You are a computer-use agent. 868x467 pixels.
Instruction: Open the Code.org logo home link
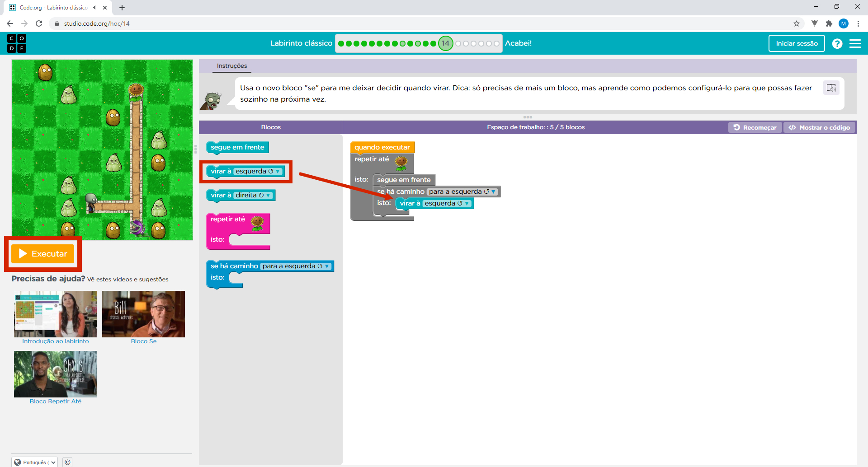(x=17, y=43)
